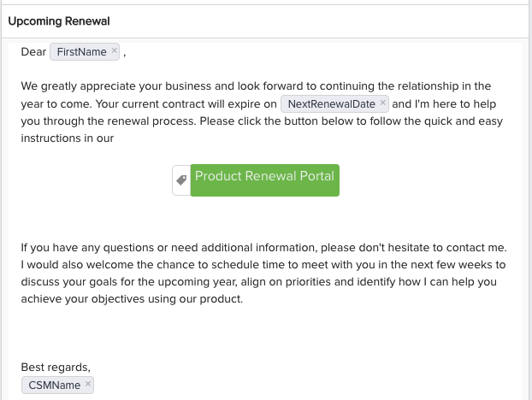532x400 pixels.
Task: Place cursor on the word Dear
Action: [x=33, y=52]
